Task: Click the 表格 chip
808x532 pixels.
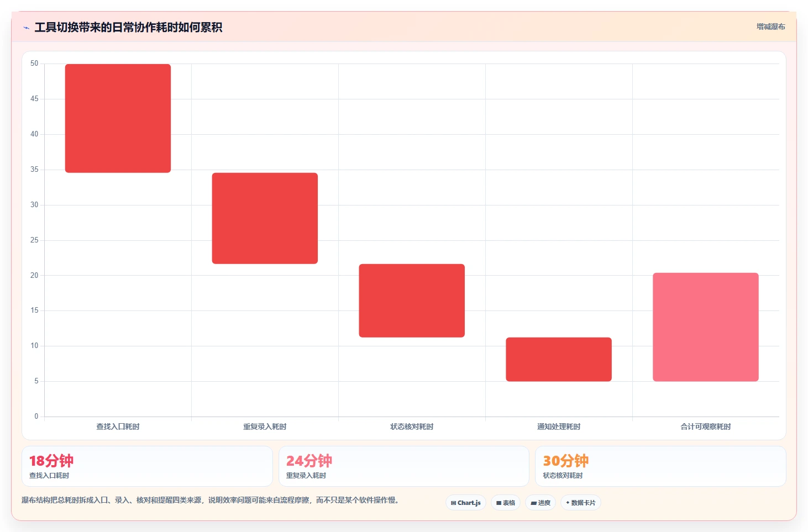Action: [x=506, y=503]
